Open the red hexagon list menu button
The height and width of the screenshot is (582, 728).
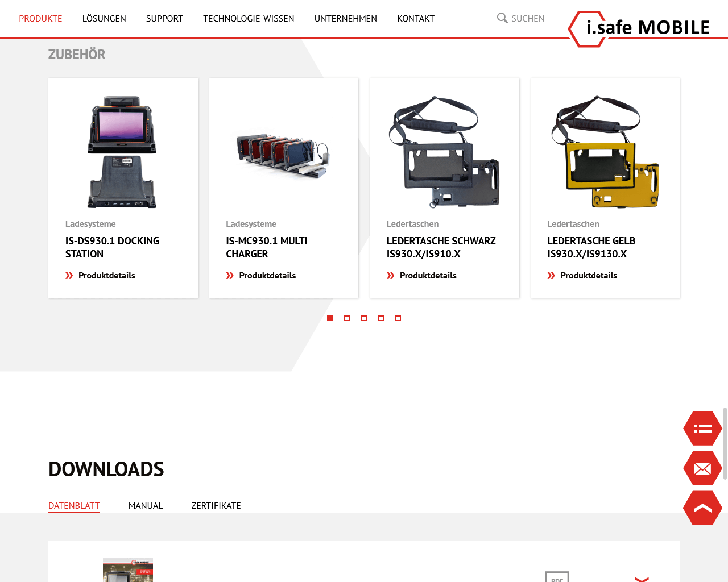point(702,429)
